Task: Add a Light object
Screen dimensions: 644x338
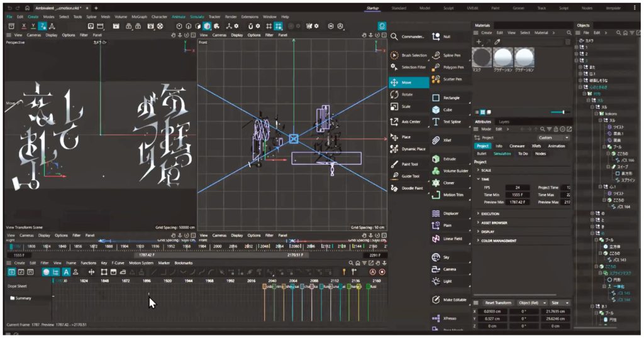Action: click(x=450, y=281)
